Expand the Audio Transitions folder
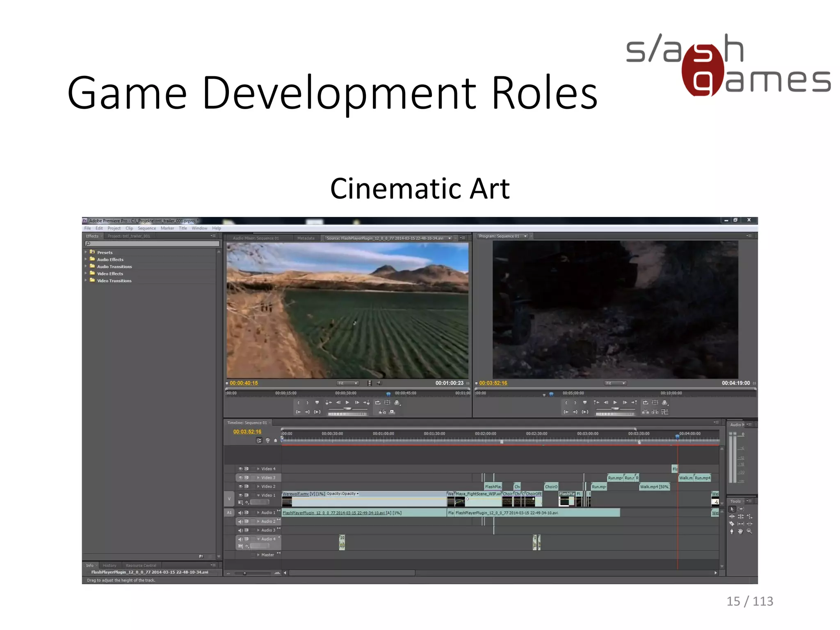 86,266
